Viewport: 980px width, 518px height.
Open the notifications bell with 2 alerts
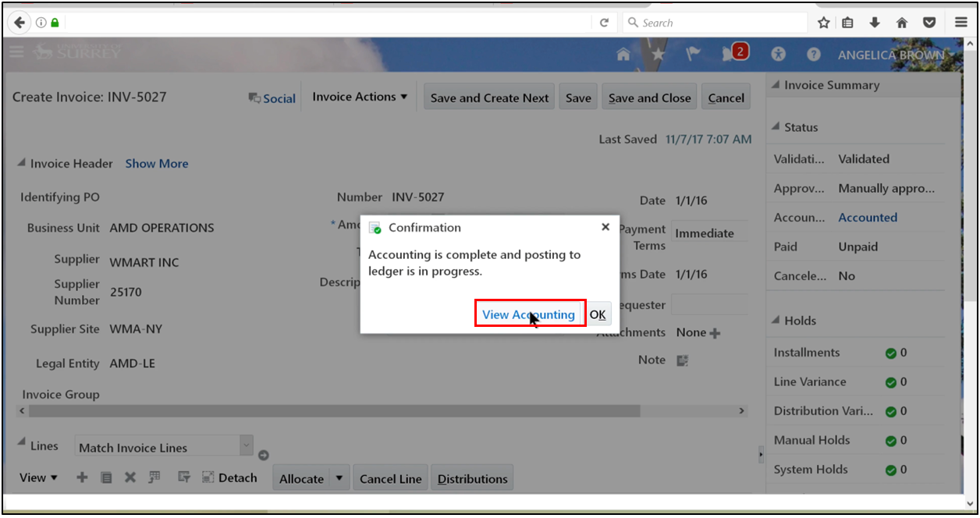[733, 54]
